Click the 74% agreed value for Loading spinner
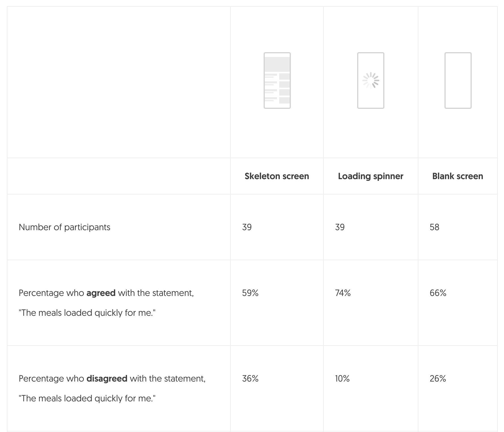This screenshot has width=504, height=432. tap(343, 293)
